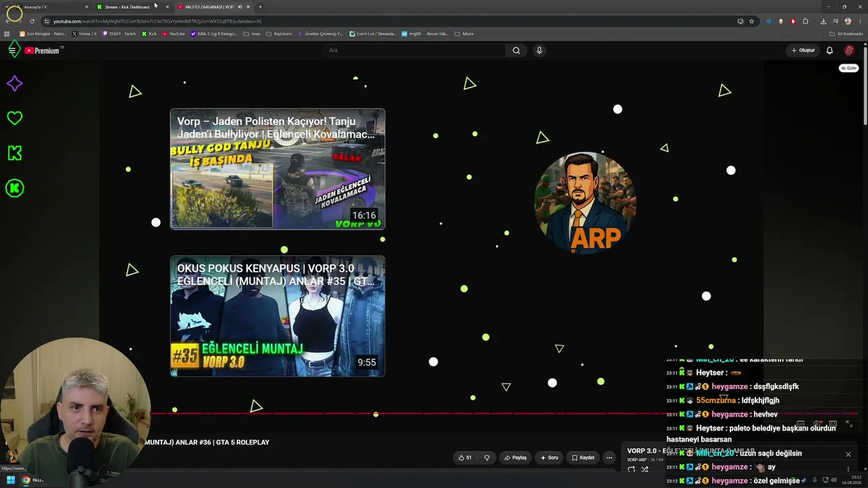Toggle playlist shuffle
The width and height of the screenshot is (868, 488).
click(x=645, y=469)
